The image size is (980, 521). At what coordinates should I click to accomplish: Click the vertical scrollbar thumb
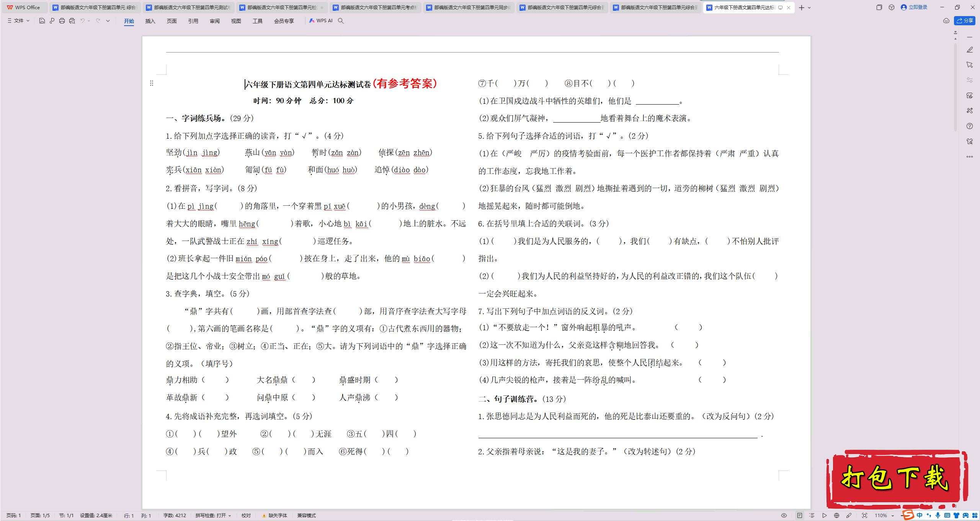(955, 88)
